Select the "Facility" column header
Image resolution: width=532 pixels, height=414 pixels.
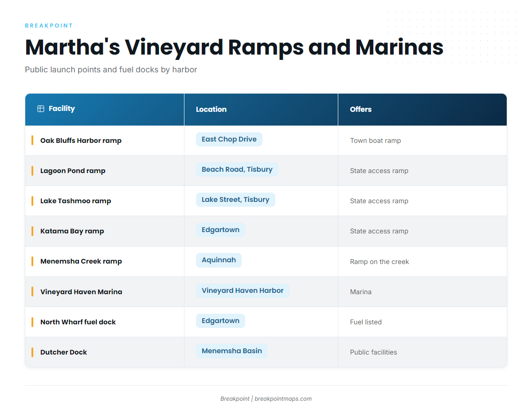105,109
